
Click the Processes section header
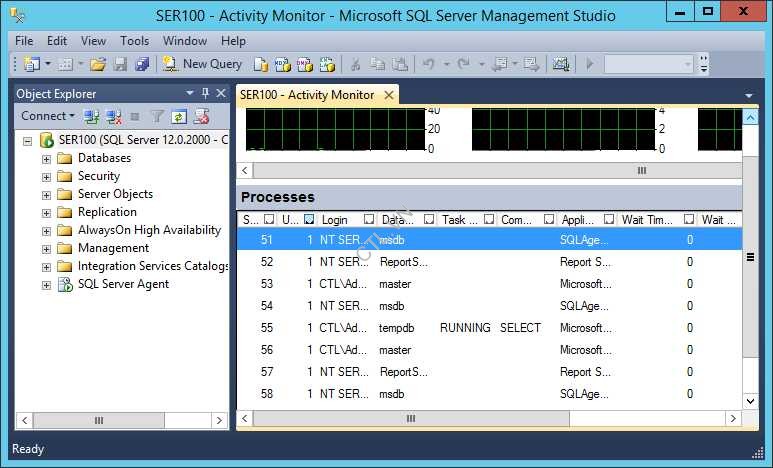(x=490, y=197)
